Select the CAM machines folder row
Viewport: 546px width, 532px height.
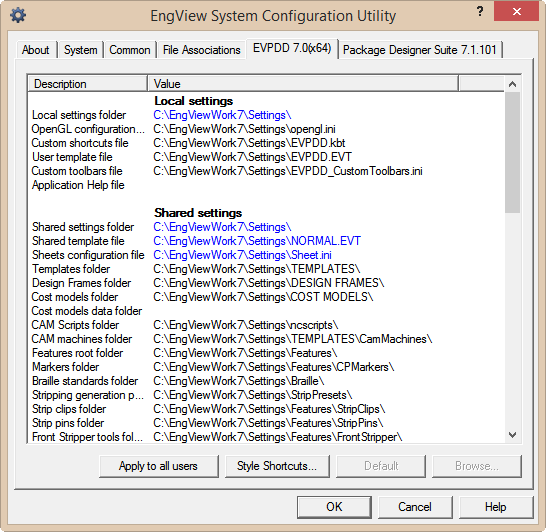click(x=266, y=339)
